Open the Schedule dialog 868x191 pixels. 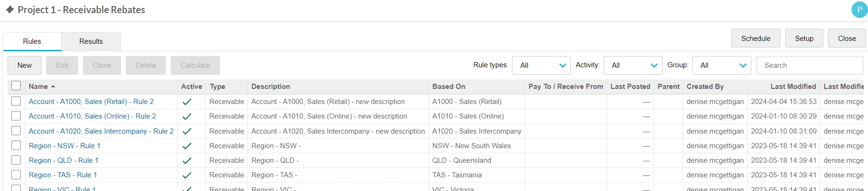point(755,38)
